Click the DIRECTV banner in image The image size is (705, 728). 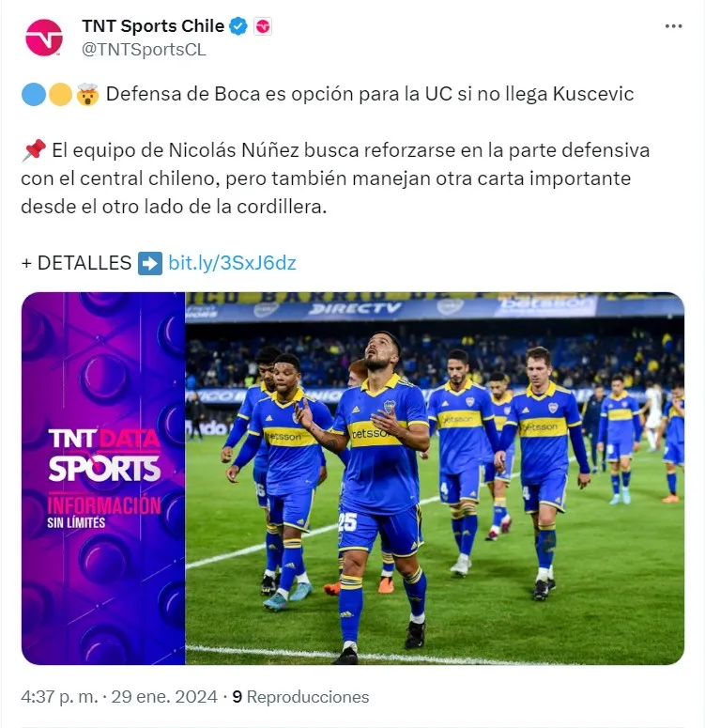356,308
